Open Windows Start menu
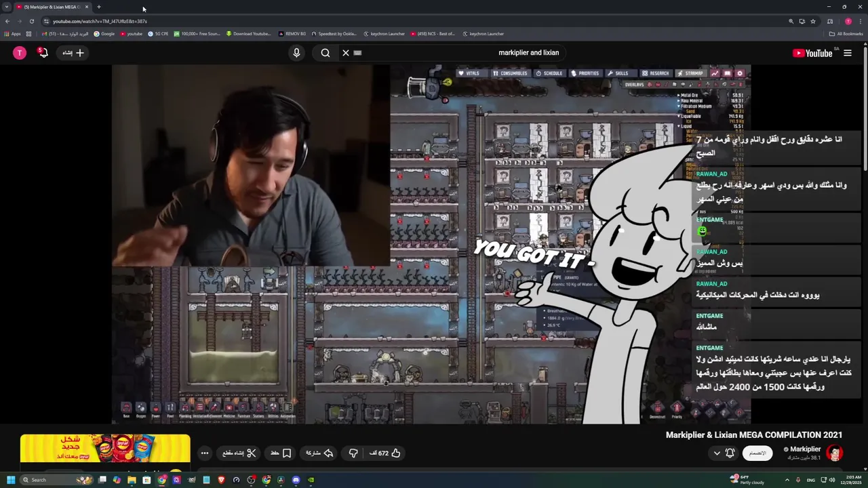868x488 pixels. point(11,480)
